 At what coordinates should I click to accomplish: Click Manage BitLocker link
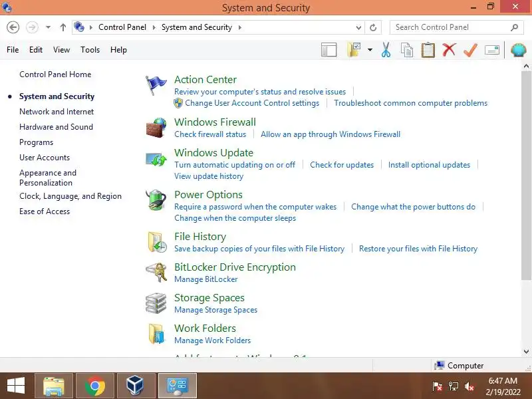click(206, 279)
